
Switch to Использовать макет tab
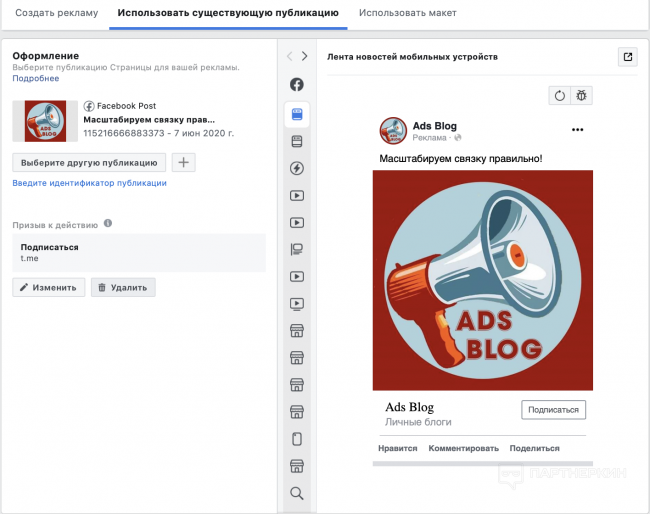pyautogui.click(x=408, y=13)
